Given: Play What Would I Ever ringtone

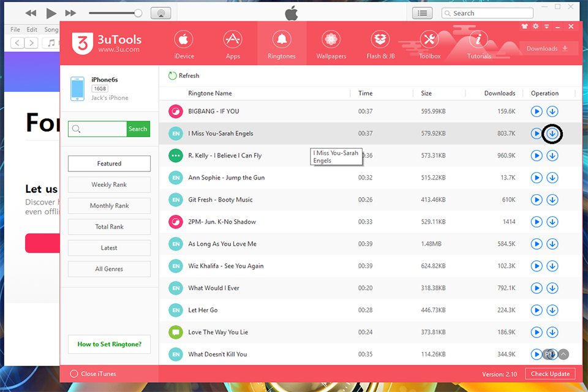Looking at the screenshot, I should 537,288.
